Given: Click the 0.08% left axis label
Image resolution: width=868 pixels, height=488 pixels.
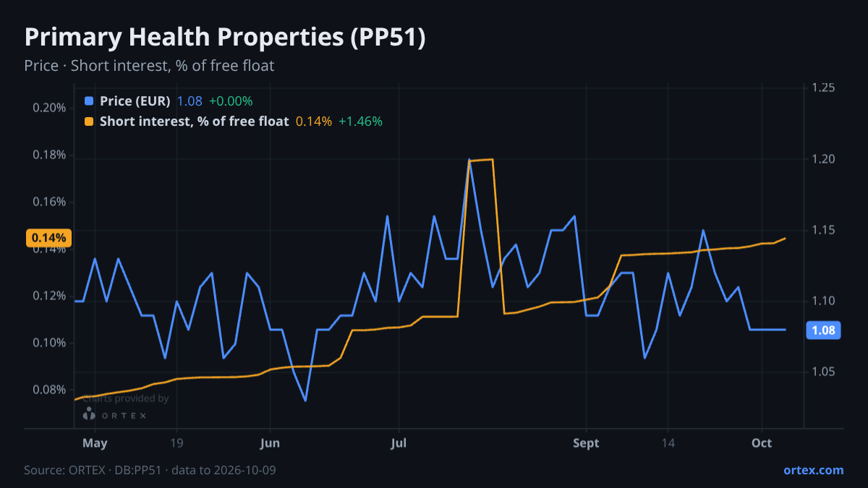Looking at the screenshot, I should 50,390.
